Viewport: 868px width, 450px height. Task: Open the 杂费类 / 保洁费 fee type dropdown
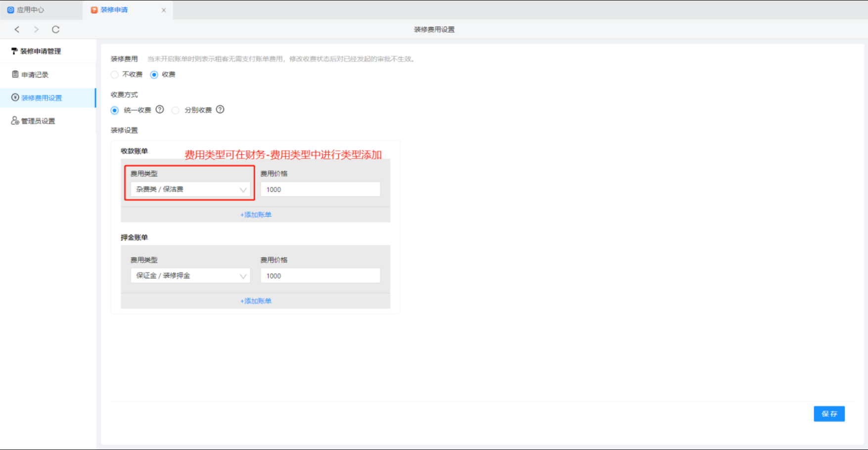point(190,189)
